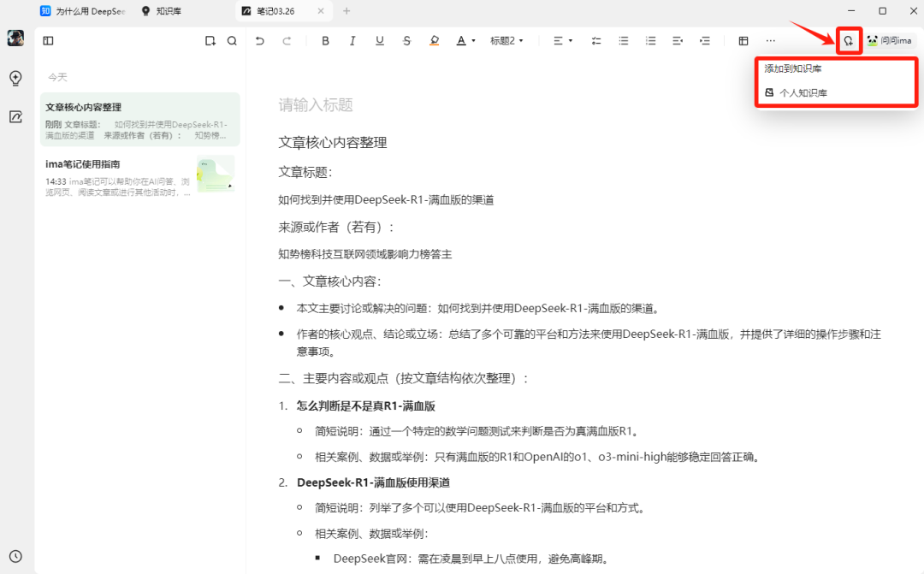Collapse the note list panel icon
The image size is (924, 574).
48,41
